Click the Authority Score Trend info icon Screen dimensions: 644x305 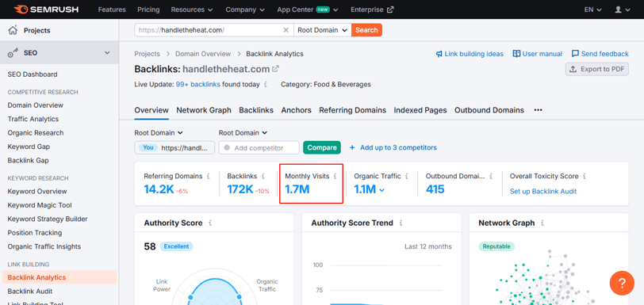(x=401, y=223)
